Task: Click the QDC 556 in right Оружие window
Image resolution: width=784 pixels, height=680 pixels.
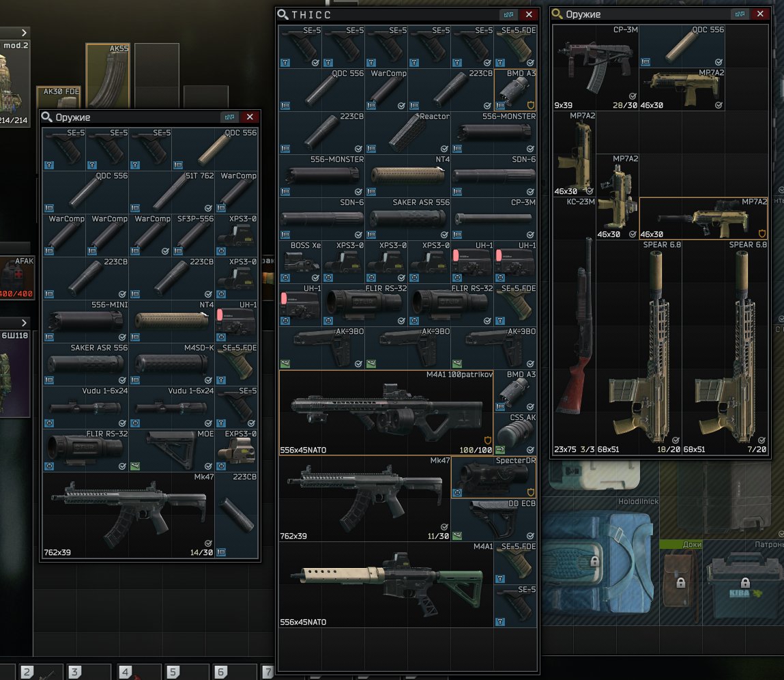Action: 682,46
